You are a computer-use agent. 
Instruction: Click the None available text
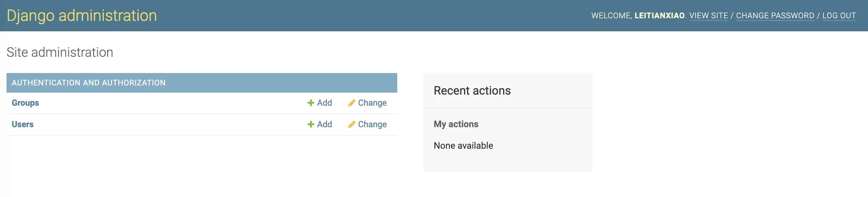click(x=463, y=146)
